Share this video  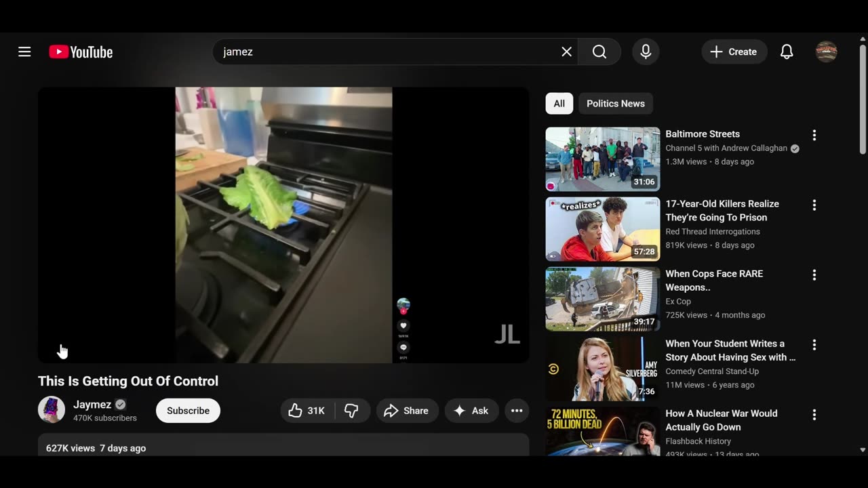click(406, 411)
